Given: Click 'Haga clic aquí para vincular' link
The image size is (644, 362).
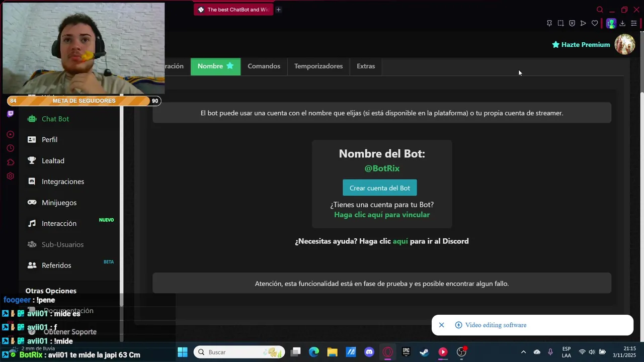Looking at the screenshot, I should (382, 215).
